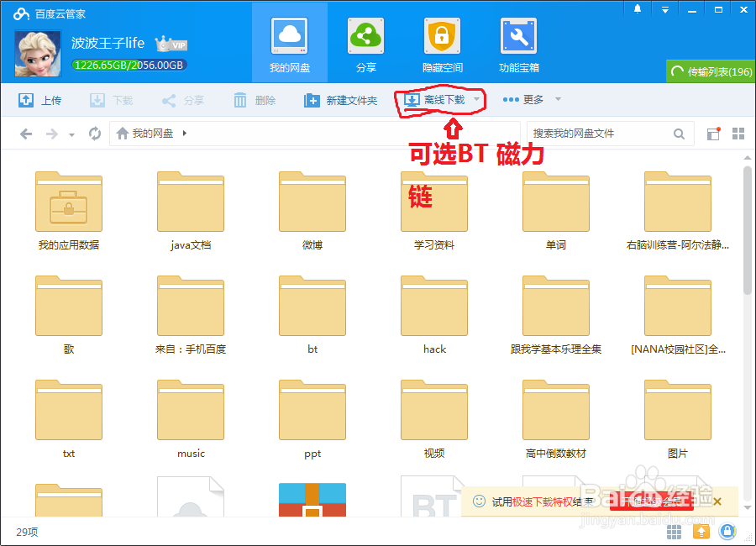Click the 下载 download button

point(112,100)
